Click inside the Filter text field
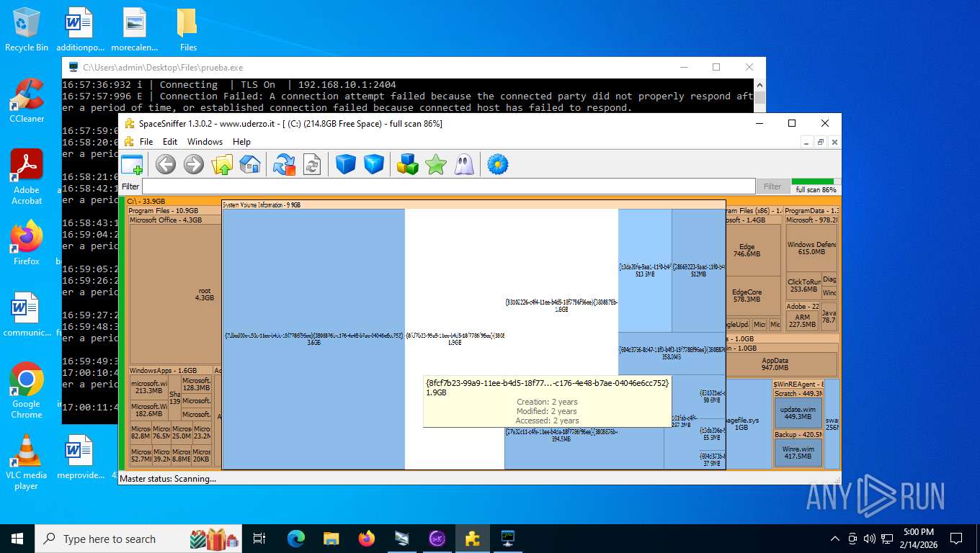The width and height of the screenshot is (980, 553). pyautogui.click(x=448, y=186)
